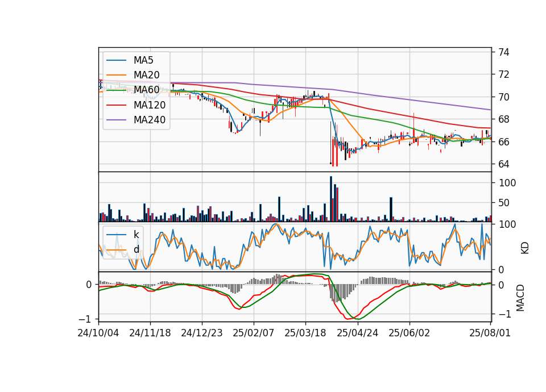Click the 24/12/23 date axis label
Image resolution: width=546 pixels, height=392 pixels.
[202, 333]
